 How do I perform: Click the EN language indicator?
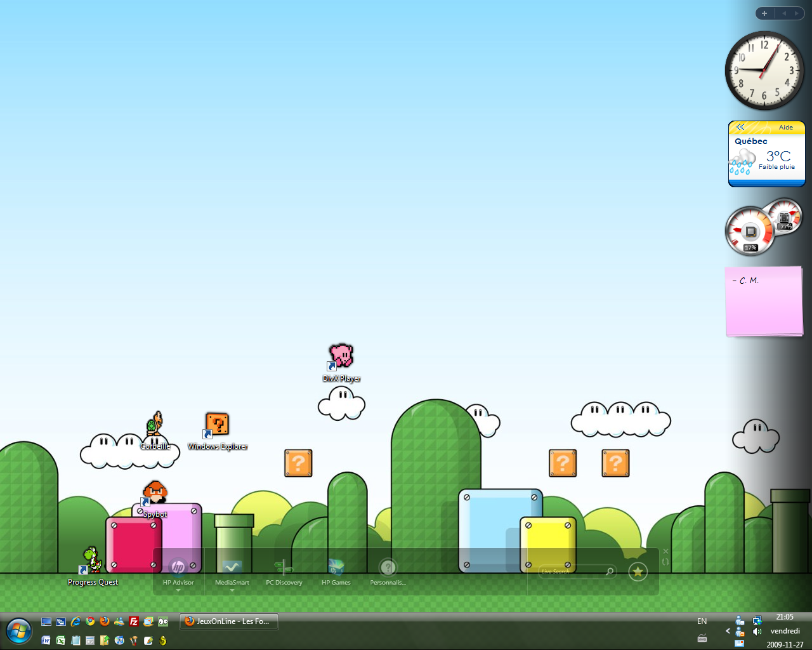pyautogui.click(x=702, y=621)
